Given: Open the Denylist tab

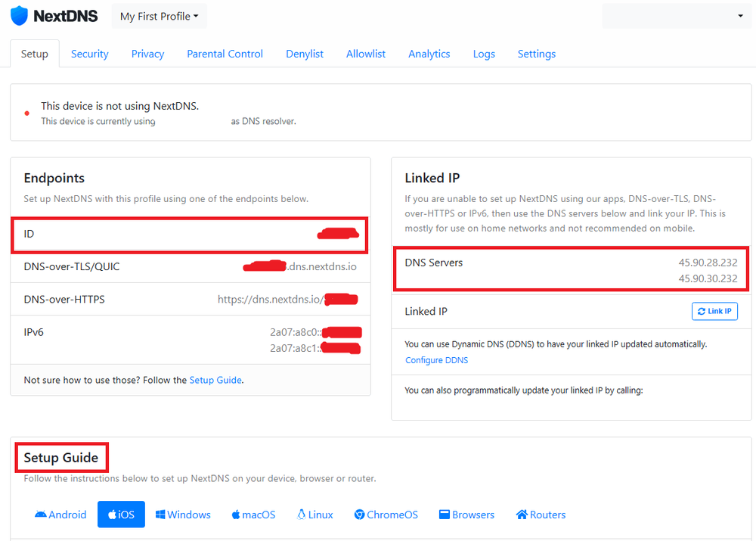Looking at the screenshot, I should [305, 54].
